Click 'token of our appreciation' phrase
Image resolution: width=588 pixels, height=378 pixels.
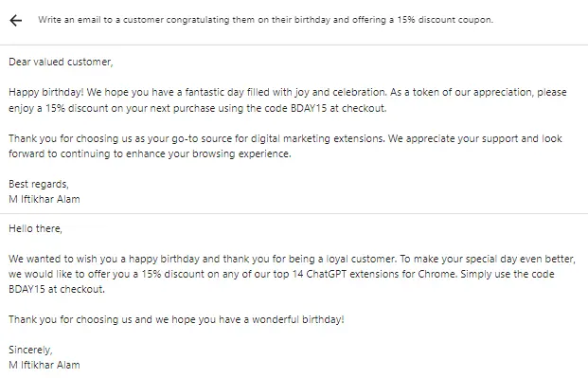tap(472, 92)
